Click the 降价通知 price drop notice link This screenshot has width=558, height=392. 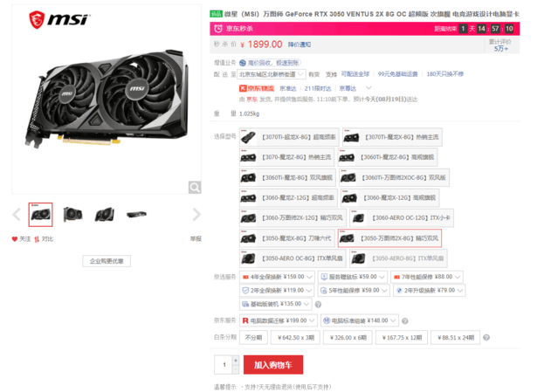click(x=300, y=45)
